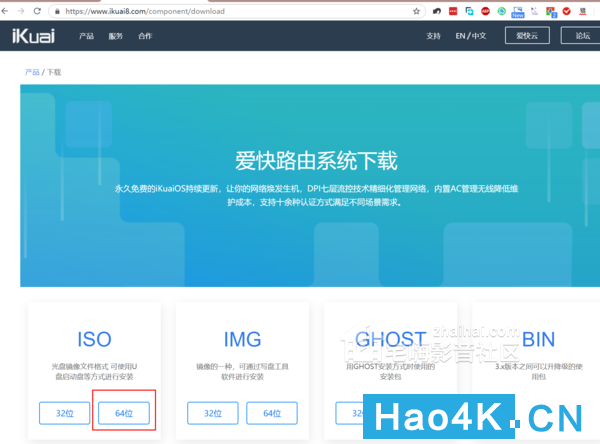This screenshot has height=444, width=600.
Task: Click the rightmost red-underlined extension icon
Action: (583, 11)
